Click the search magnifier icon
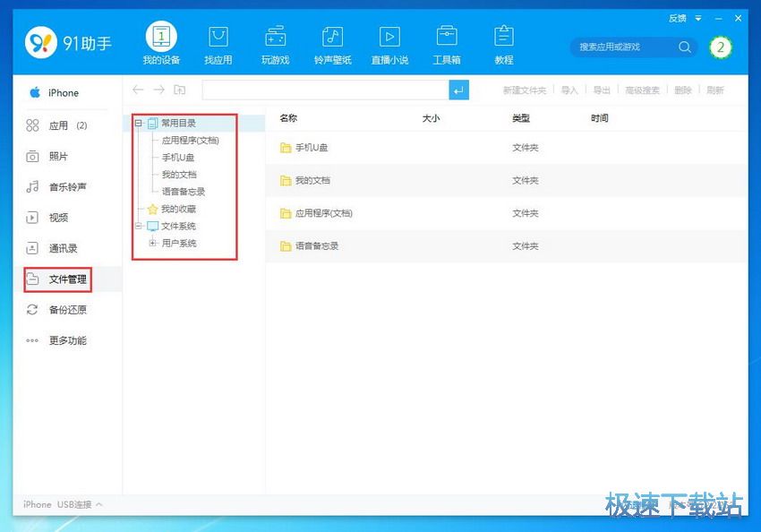 pos(685,47)
